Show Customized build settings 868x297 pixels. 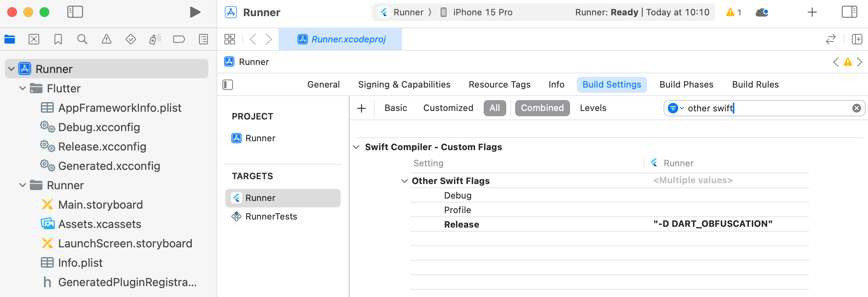pyautogui.click(x=448, y=108)
